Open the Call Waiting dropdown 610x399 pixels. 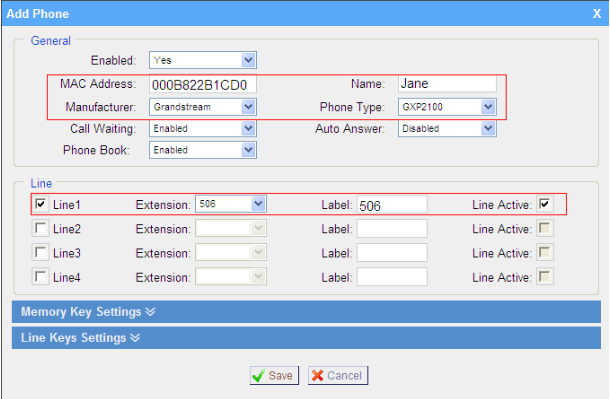point(203,128)
